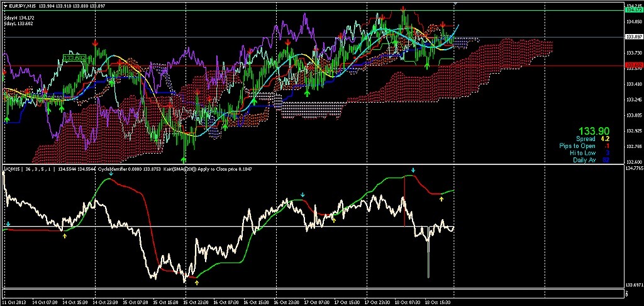Click the 16 Oct 23:30 time label
644x306 pixels.
[287, 302]
